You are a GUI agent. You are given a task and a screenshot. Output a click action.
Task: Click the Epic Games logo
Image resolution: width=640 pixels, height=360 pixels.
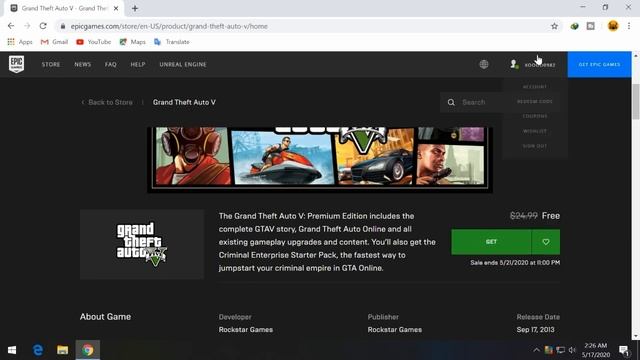16,64
